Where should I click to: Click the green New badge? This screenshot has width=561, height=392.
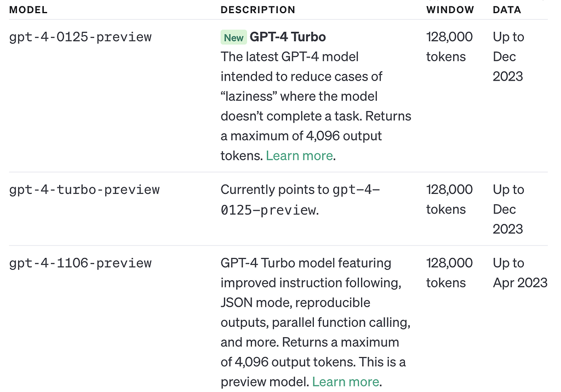click(x=233, y=38)
